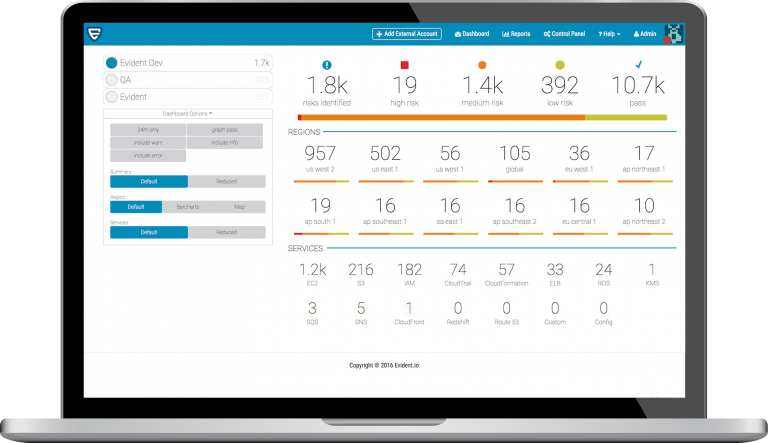Select the red high risk square icon
This screenshot has height=443, width=768.
click(405, 65)
